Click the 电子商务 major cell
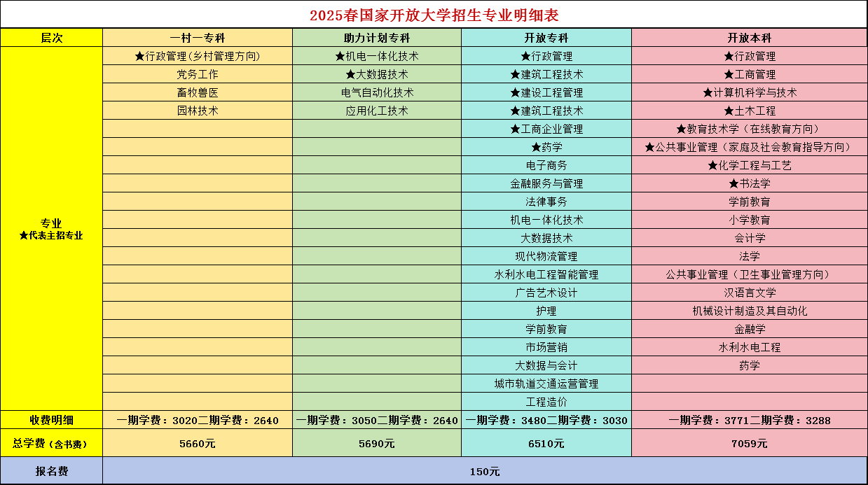Image resolution: width=868 pixels, height=485 pixels. (546, 165)
